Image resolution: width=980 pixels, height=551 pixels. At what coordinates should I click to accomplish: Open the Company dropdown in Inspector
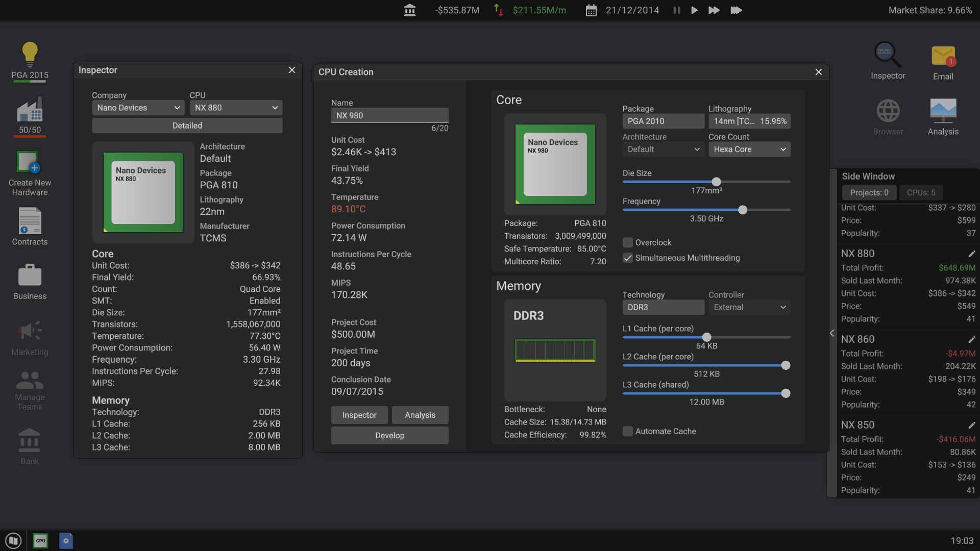(138, 108)
